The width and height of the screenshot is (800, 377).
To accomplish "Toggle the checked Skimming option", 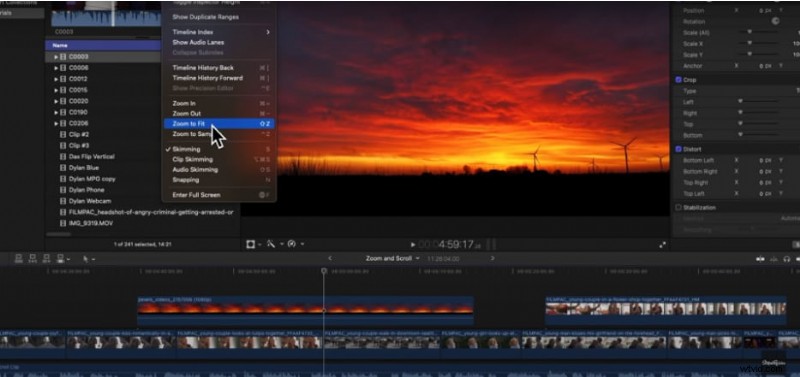I will click(219, 149).
